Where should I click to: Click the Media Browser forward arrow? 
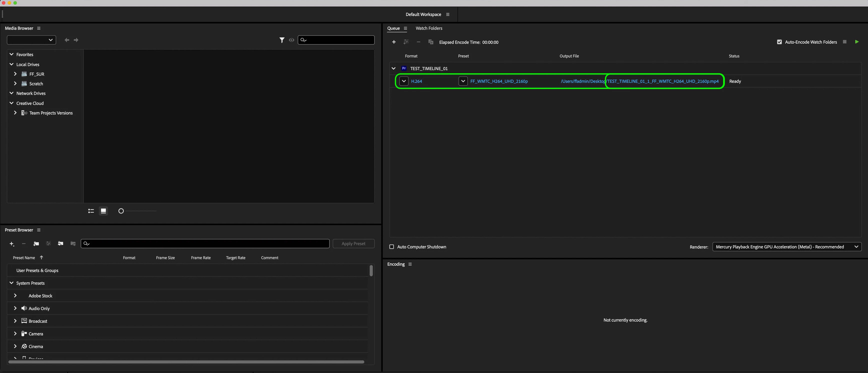pos(76,40)
